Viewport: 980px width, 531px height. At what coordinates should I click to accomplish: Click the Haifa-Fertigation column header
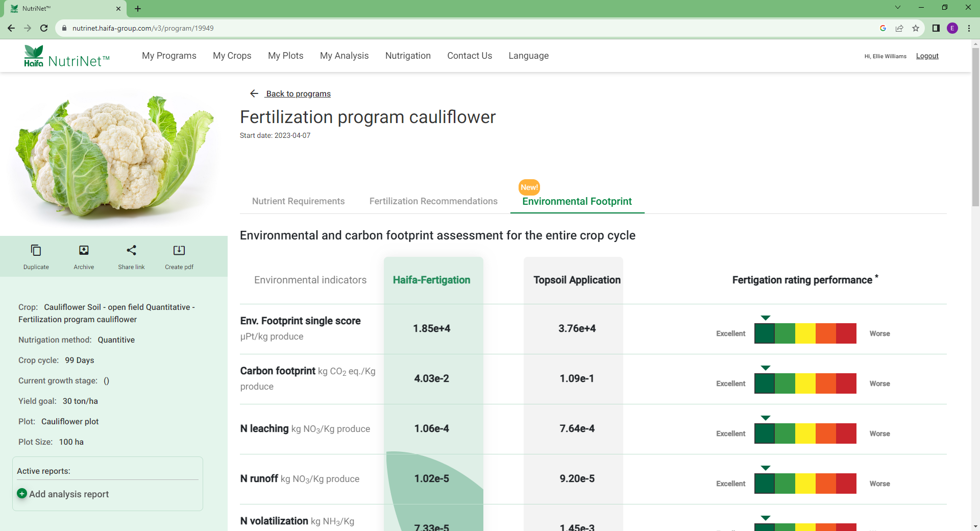click(x=432, y=280)
